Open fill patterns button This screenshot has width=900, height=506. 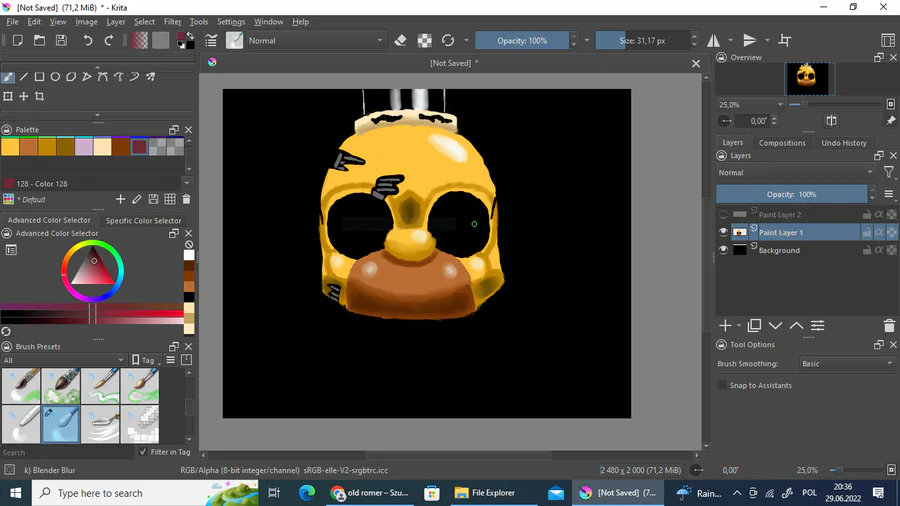(161, 40)
